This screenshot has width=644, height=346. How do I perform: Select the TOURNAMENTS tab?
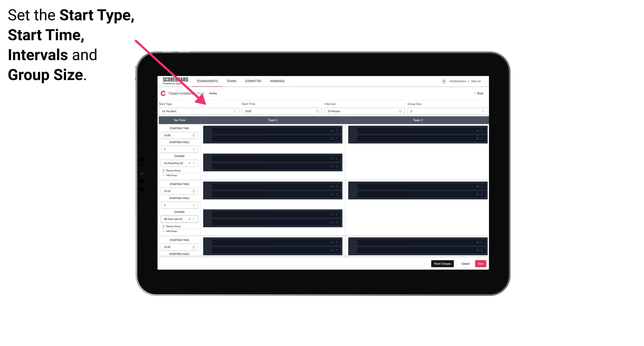pos(207,81)
